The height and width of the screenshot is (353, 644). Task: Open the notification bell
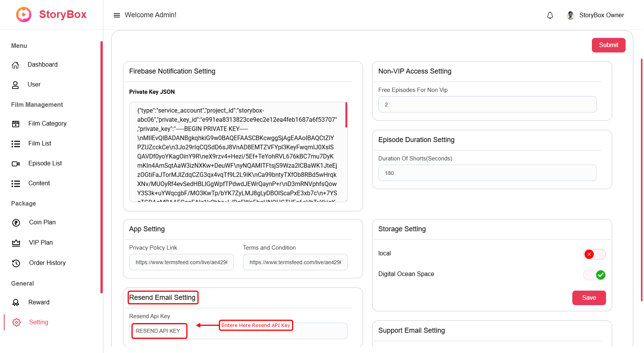coord(550,15)
